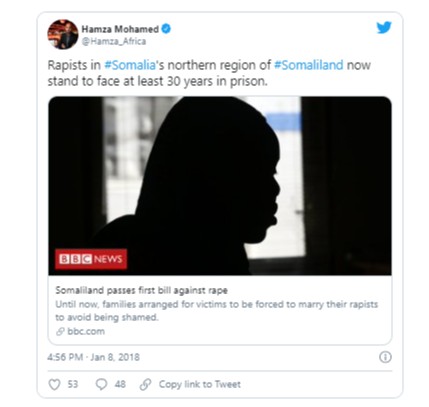Click the blue verified badge

[166, 29]
